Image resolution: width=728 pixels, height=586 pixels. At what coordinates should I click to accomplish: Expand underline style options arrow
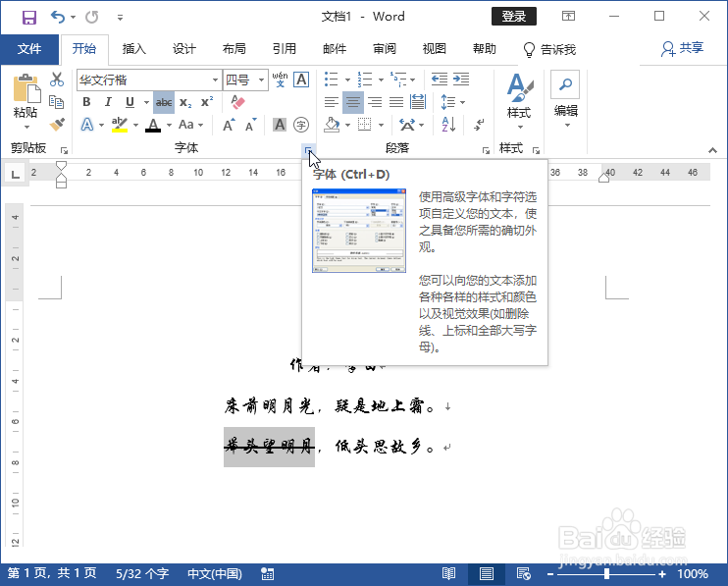146,102
